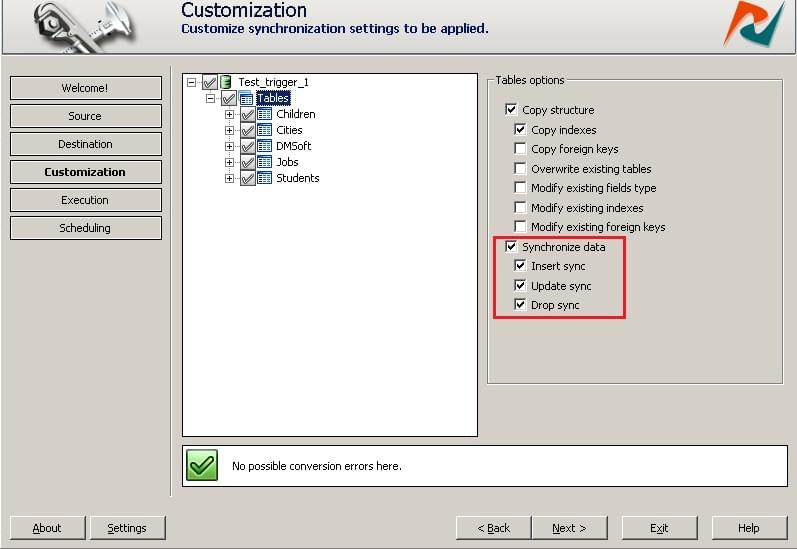This screenshot has width=797, height=549.
Task: Select the DMSoft table label
Action: (294, 146)
